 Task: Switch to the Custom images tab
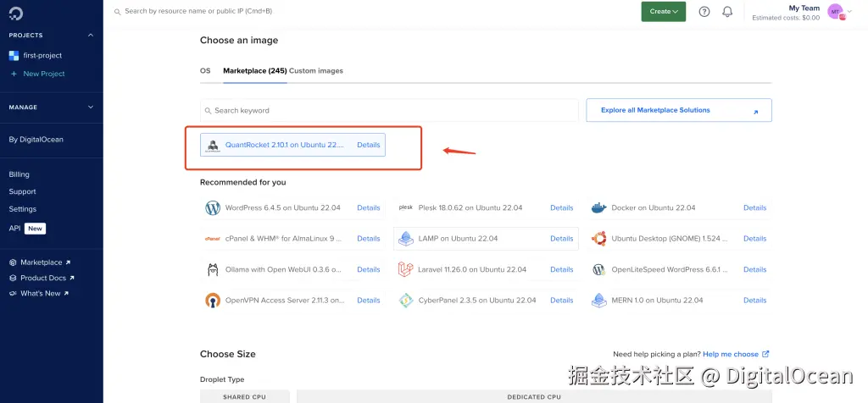tap(316, 71)
